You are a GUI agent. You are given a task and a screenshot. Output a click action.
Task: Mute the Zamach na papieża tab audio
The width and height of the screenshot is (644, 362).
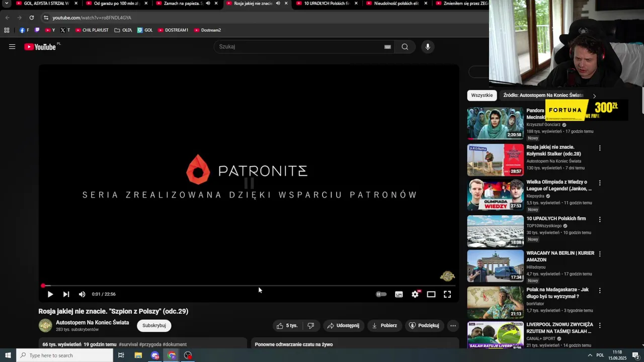(208, 4)
